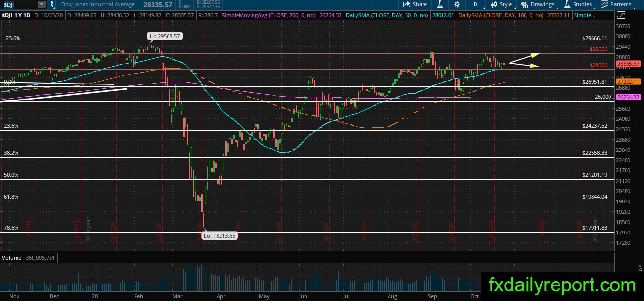
Task: Select the $28000 red level label
Action: [598, 65]
